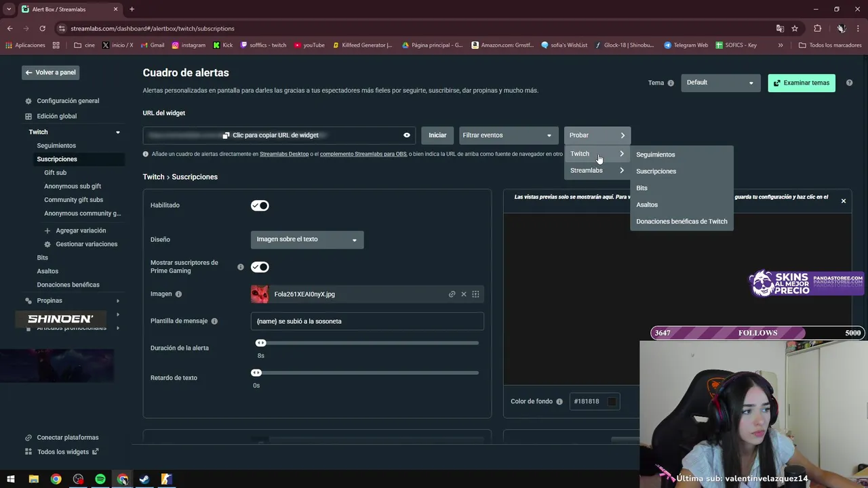The height and width of the screenshot is (488, 868).
Task: Toggle widget URL visibility eye icon
Action: (x=407, y=135)
